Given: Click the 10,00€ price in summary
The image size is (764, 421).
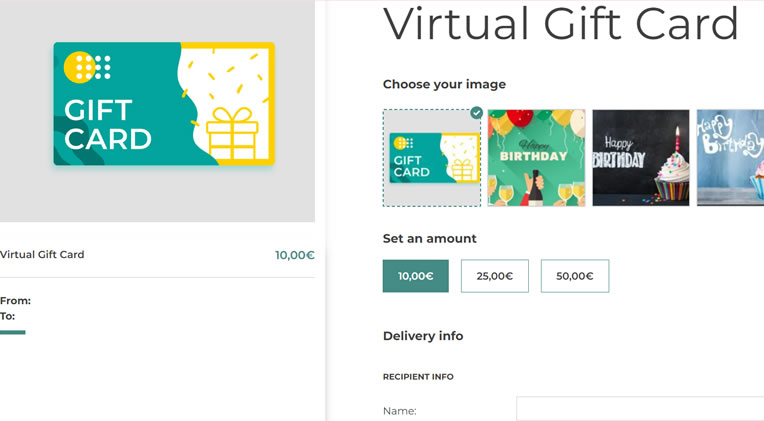Looking at the screenshot, I should click(294, 255).
